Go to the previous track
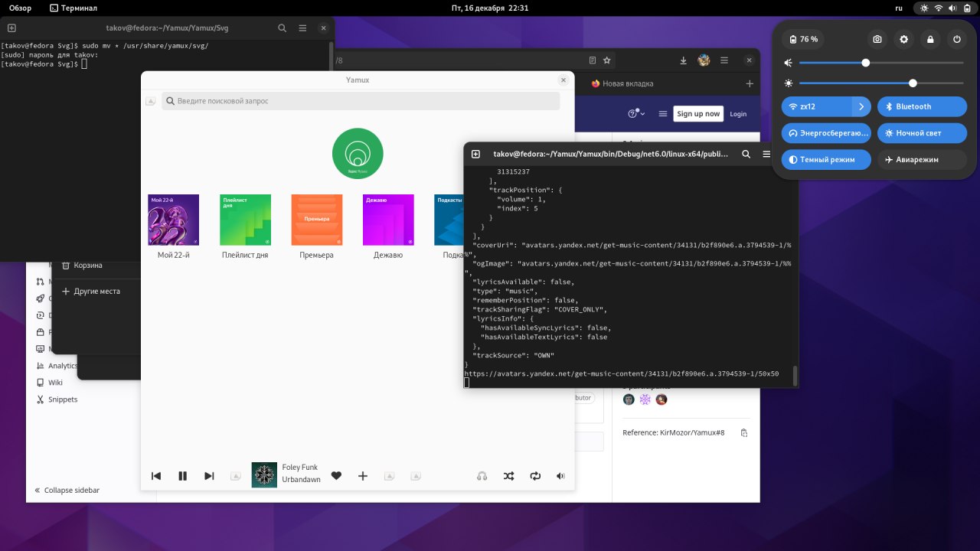 point(156,476)
